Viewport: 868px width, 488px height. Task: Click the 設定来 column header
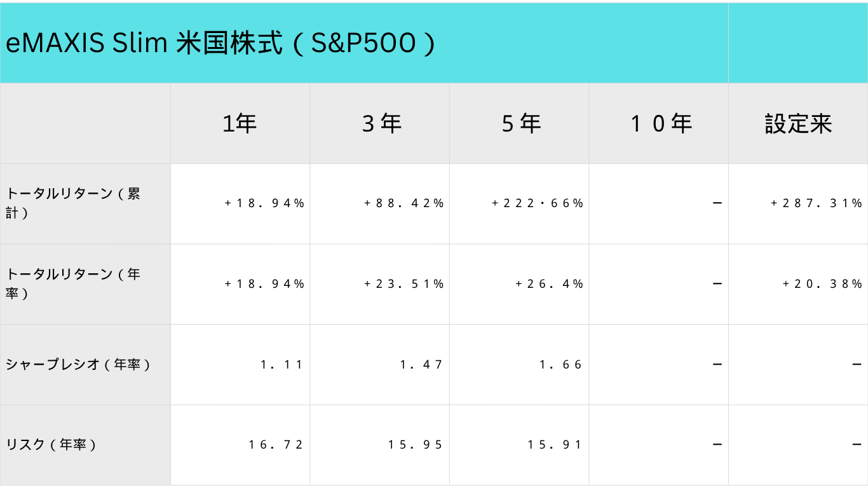coord(798,124)
